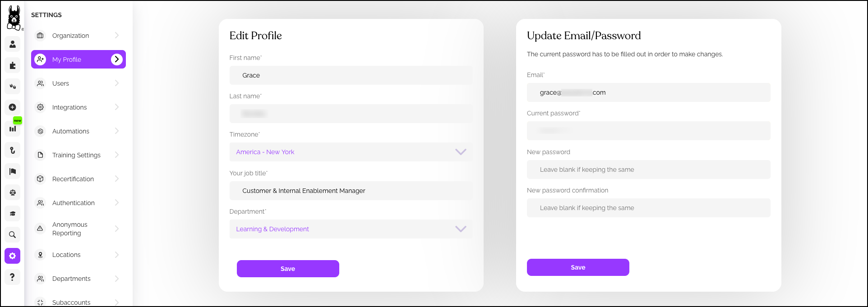This screenshot has height=307, width=868.
Task: Click the Your job title input field
Action: pos(351,191)
